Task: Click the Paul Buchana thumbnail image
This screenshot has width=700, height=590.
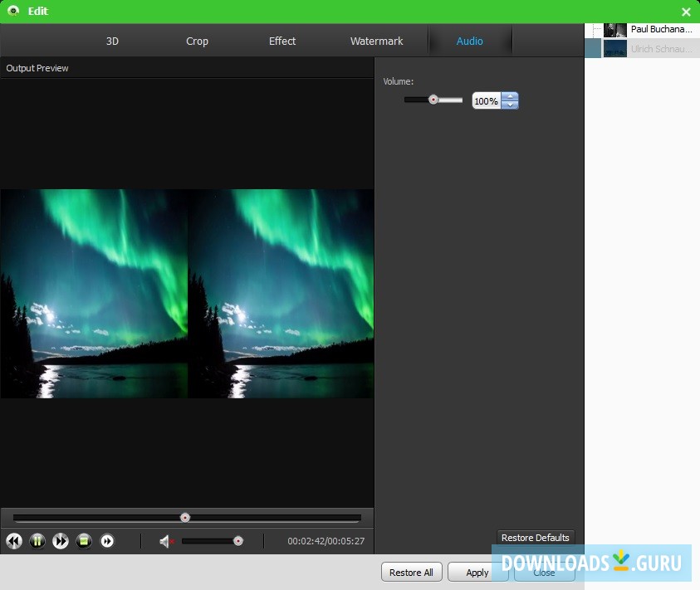Action: tap(614, 30)
